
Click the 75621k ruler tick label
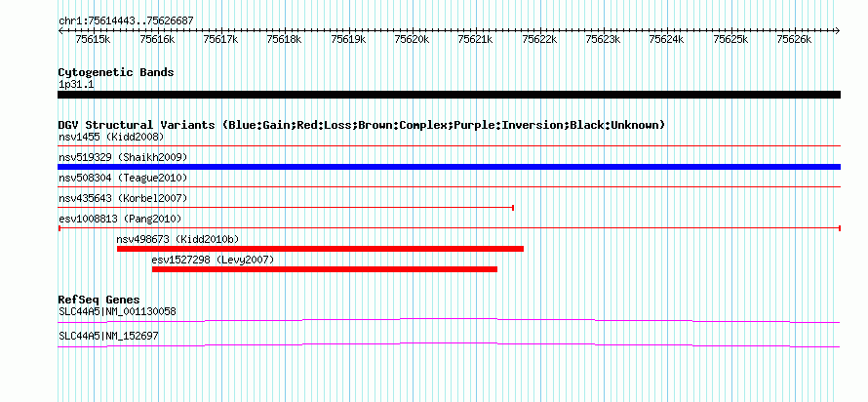coord(476,39)
